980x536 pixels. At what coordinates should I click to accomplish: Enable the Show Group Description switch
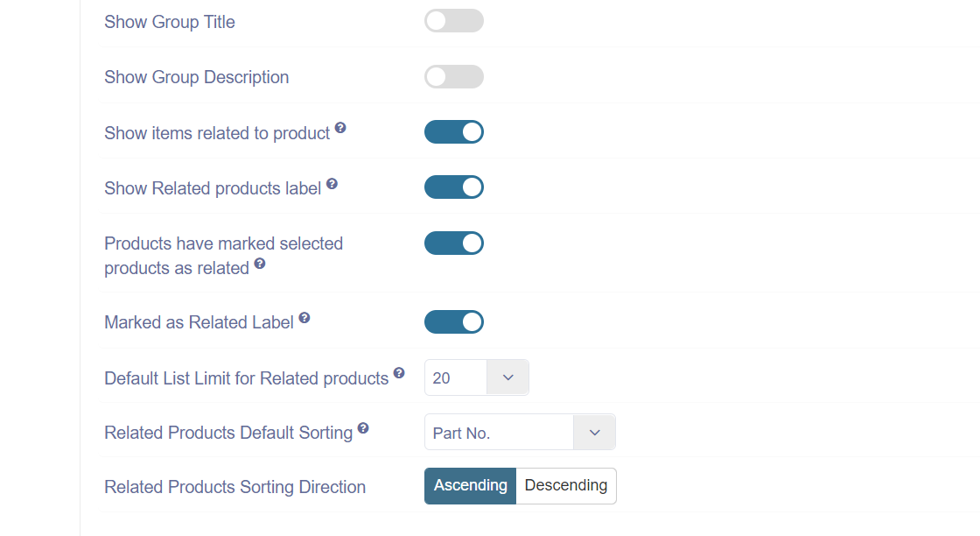(x=454, y=77)
